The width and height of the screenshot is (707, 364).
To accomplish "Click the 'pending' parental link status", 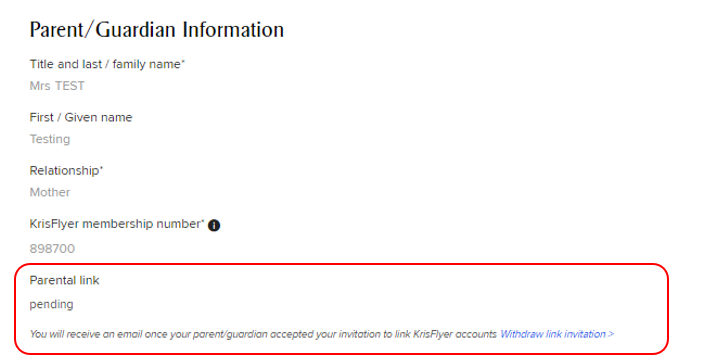I will (51, 305).
